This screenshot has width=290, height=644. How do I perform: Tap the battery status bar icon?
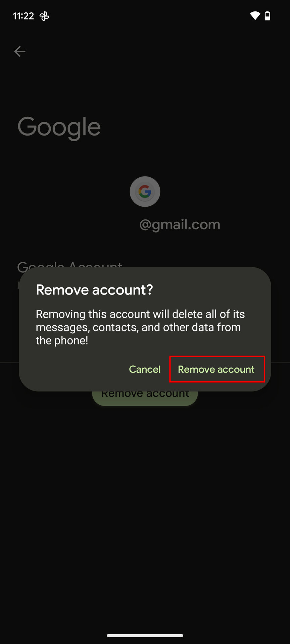pyautogui.click(x=268, y=16)
